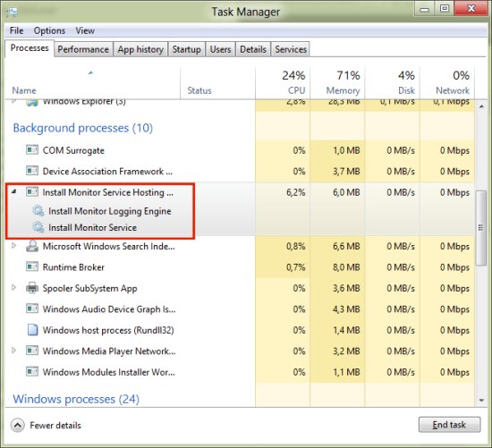The image size is (492, 448).
Task: Click the scrollbar down arrow
Action: pos(481,400)
